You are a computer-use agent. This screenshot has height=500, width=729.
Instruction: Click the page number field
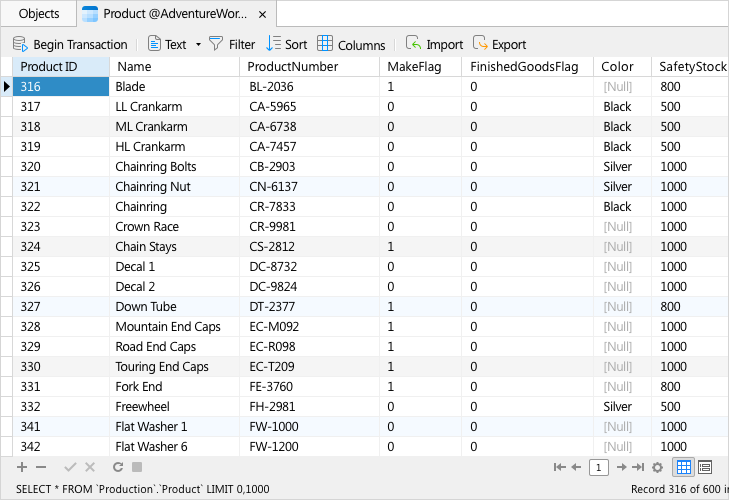click(x=599, y=467)
